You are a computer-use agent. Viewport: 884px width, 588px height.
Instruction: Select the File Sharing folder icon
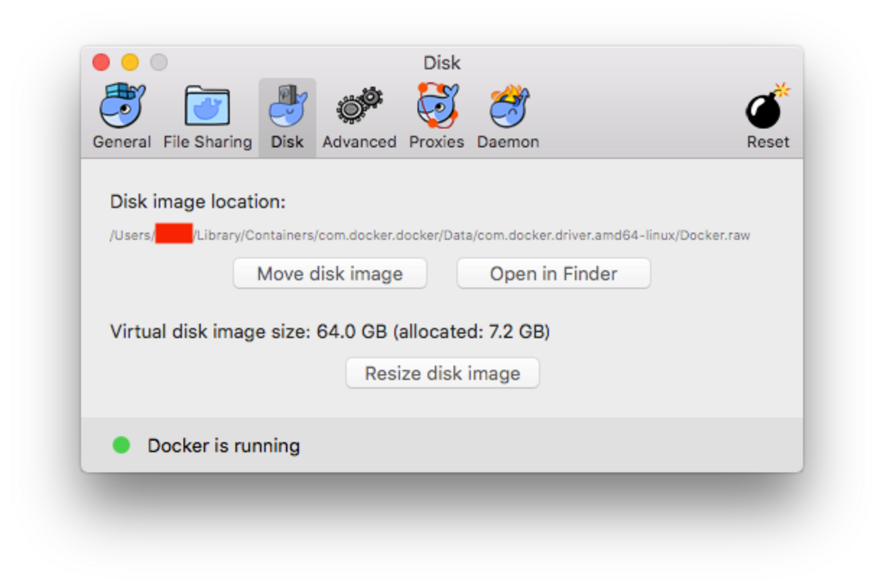click(x=207, y=106)
